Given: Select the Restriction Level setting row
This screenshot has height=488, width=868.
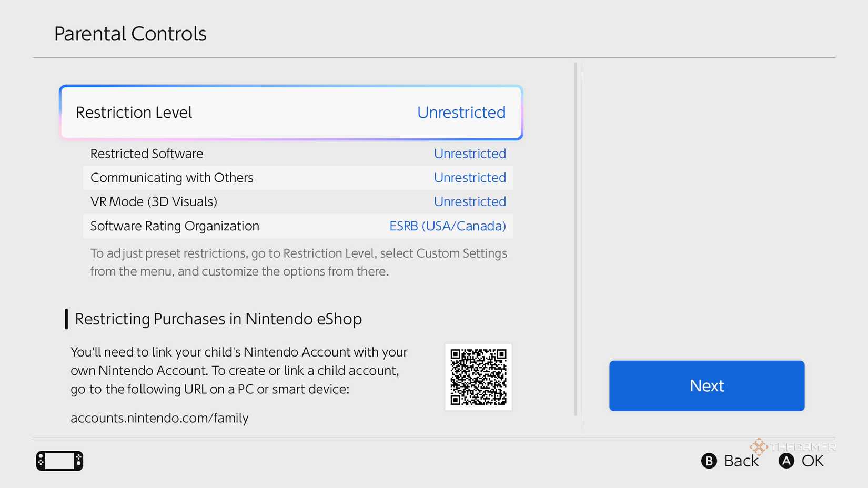Looking at the screenshot, I should 291,112.
